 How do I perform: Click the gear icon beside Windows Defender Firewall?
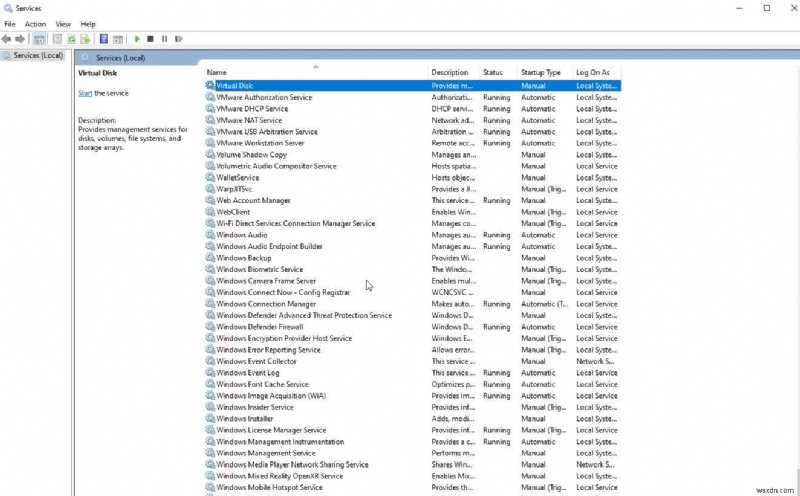pos(210,327)
